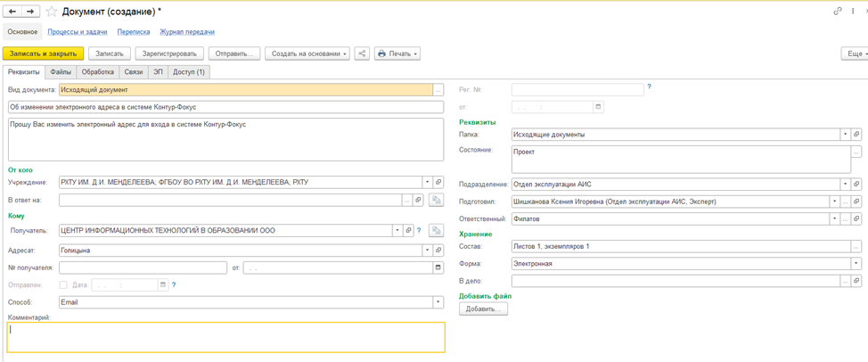This screenshot has width=868, height=362.
Task: Click into the Комментарий text field
Action: tap(225, 336)
